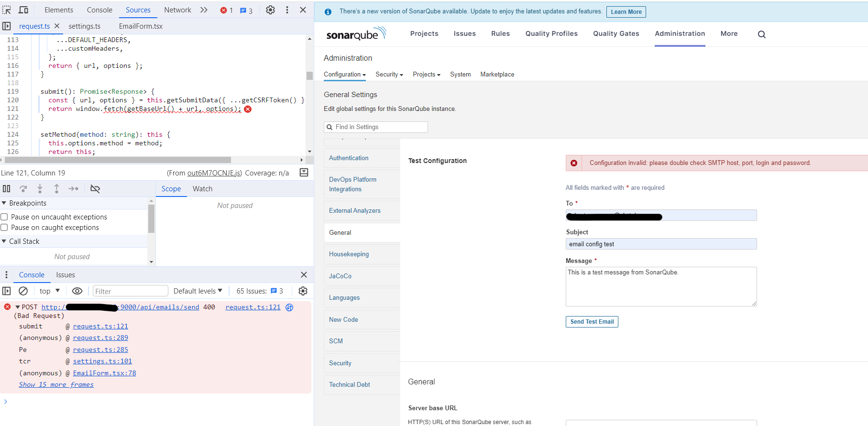This screenshot has width=868, height=426.
Task: Toggle the device toolbar icon
Action: 23,10
